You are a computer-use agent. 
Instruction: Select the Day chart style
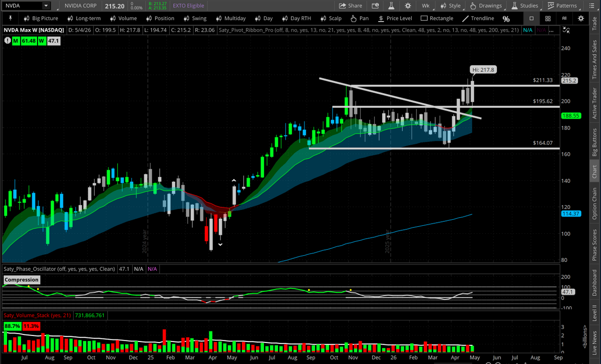[263, 19]
